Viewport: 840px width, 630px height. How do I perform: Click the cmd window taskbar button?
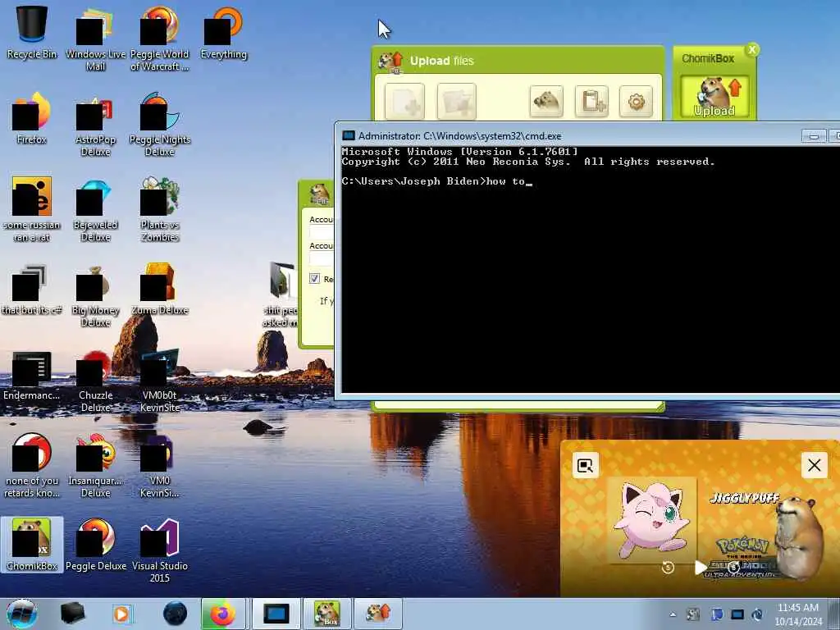[276, 614]
